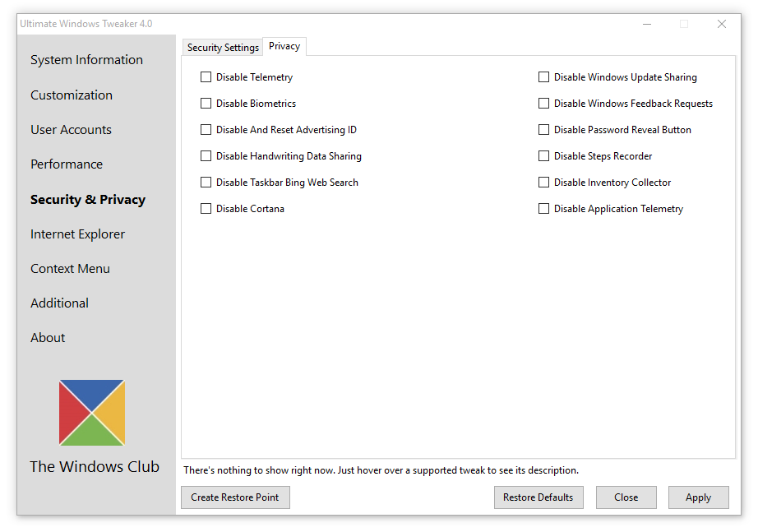Screen dimensions: 758x532
Task: Tick the Disable Cortana checkbox
Action: 206,209
